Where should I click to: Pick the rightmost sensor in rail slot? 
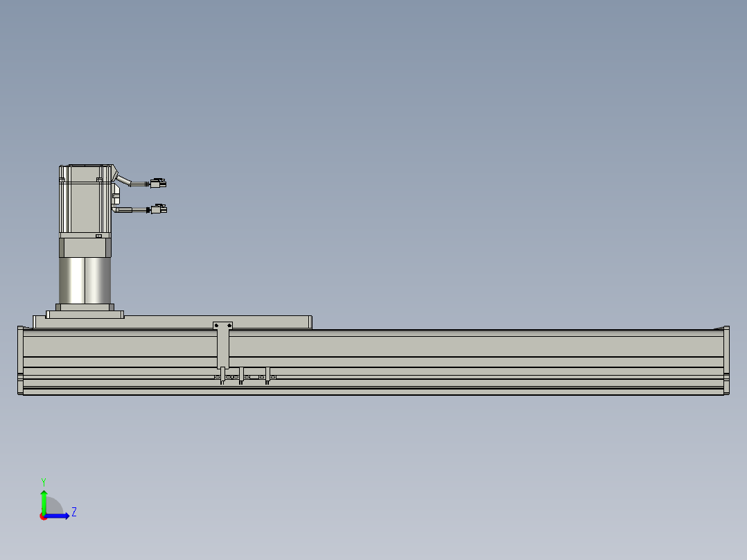[x=267, y=377]
